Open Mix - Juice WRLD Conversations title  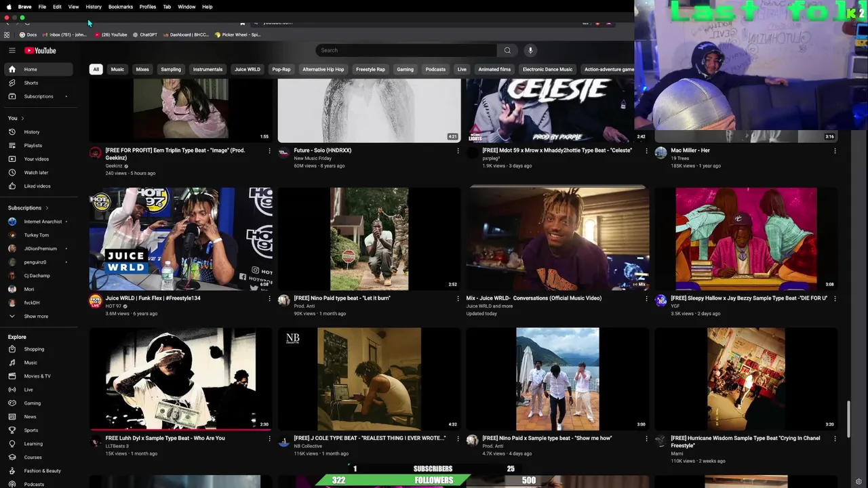point(534,298)
